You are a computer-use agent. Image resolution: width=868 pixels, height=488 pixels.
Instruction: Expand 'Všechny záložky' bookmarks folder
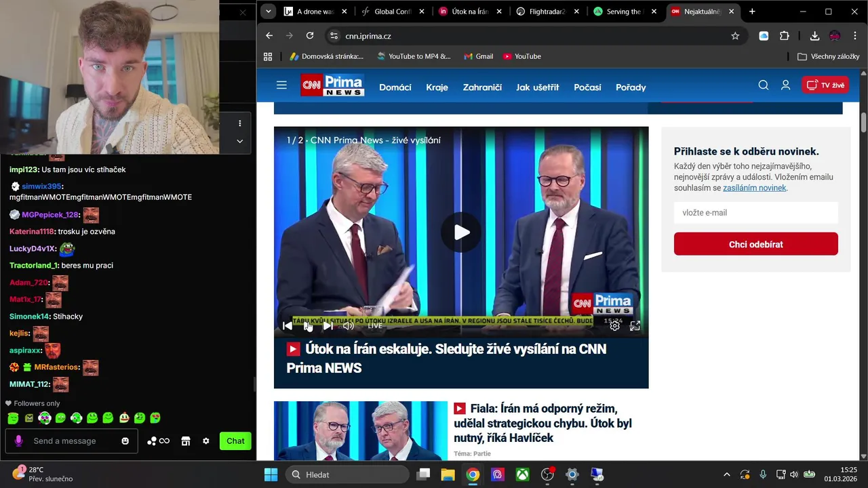tap(829, 56)
